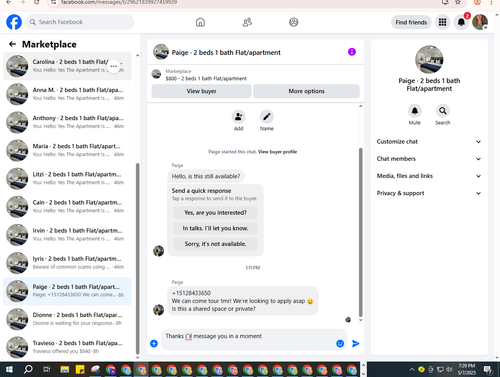Open the emoji picker in message box

pyautogui.click(x=340, y=343)
